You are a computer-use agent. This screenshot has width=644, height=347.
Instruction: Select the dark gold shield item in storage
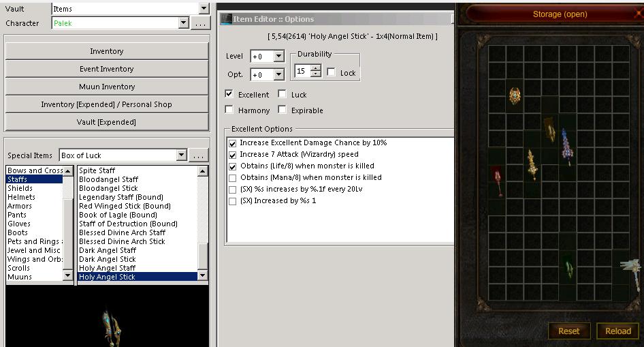[549, 130]
